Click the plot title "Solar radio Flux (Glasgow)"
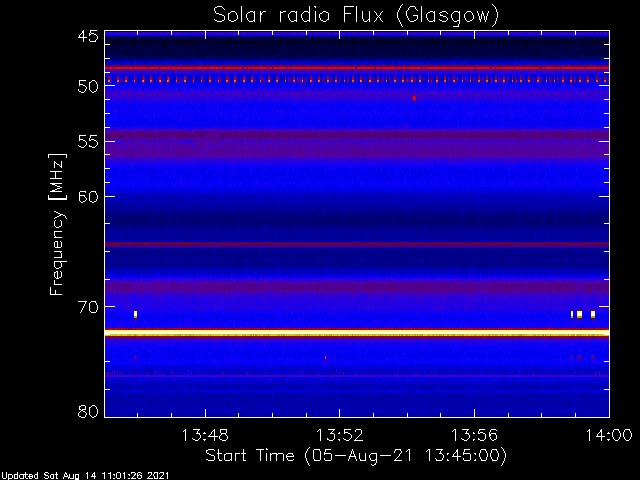This screenshot has width=640, height=480. tap(356, 16)
